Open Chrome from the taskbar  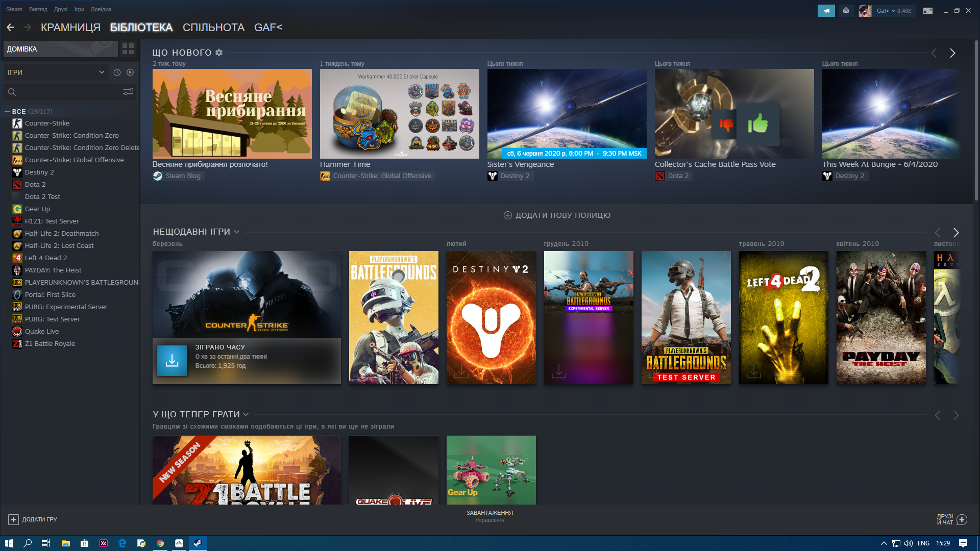160,543
